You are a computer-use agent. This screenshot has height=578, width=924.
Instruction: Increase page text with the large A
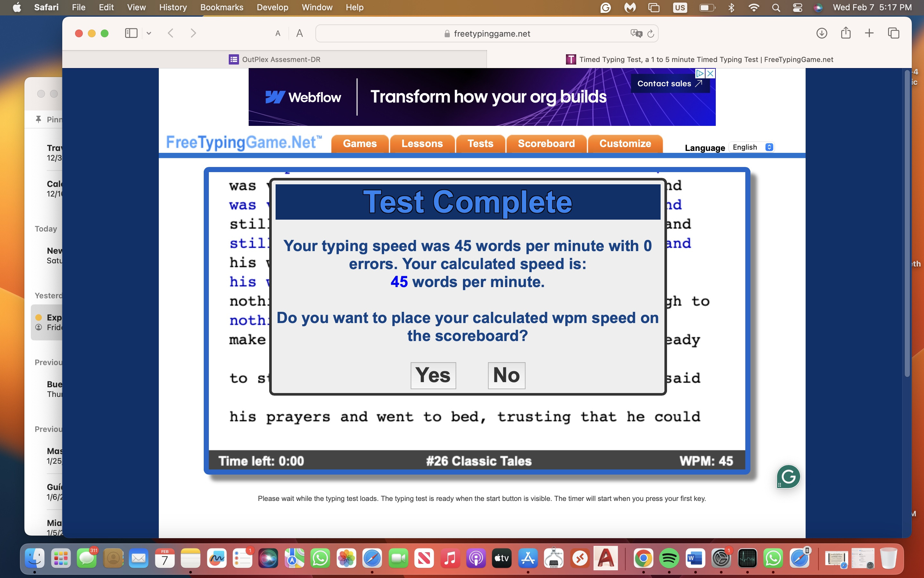300,34
